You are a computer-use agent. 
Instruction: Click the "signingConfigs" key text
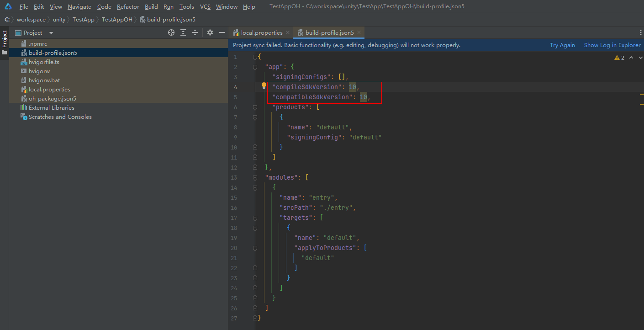click(x=301, y=77)
